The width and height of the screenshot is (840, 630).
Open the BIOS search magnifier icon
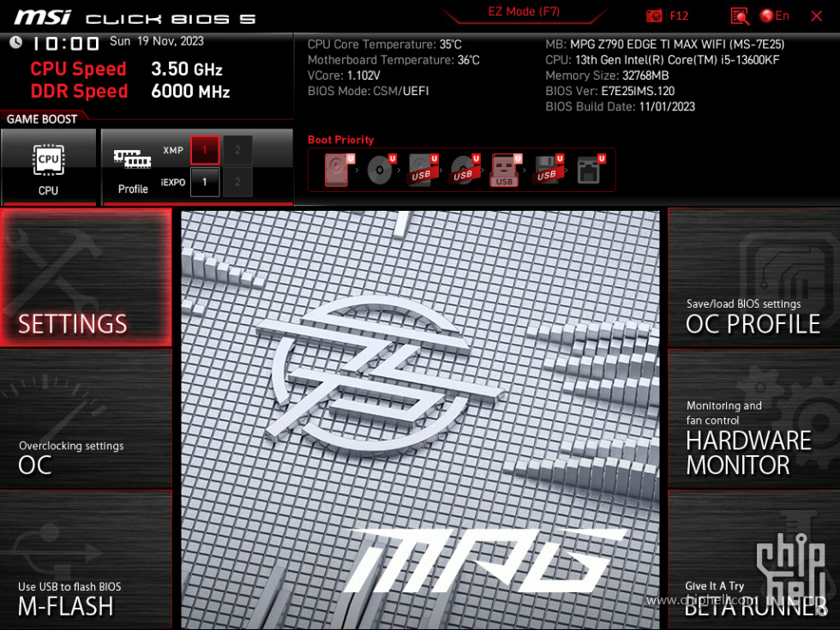pyautogui.click(x=739, y=16)
